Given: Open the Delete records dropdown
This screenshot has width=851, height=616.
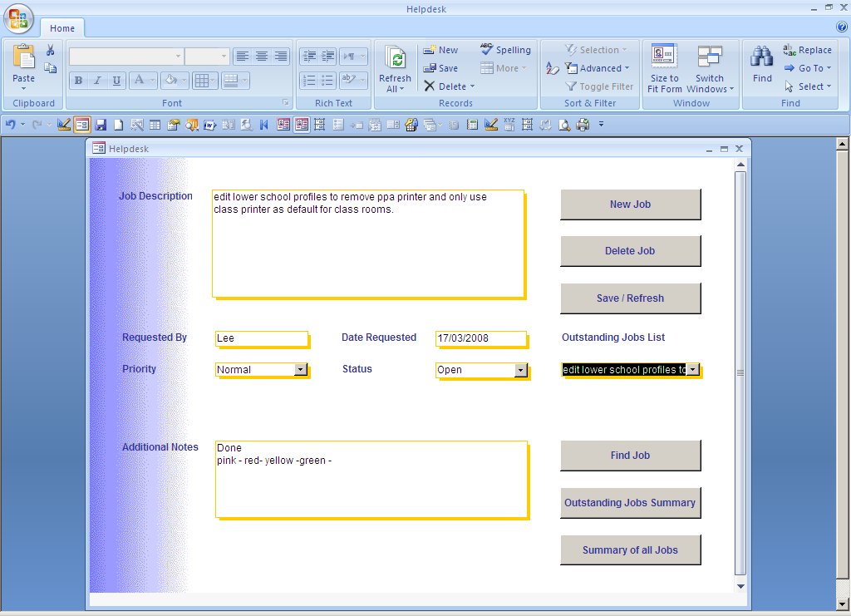Looking at the screenshot, I should (x=472, y=86).
